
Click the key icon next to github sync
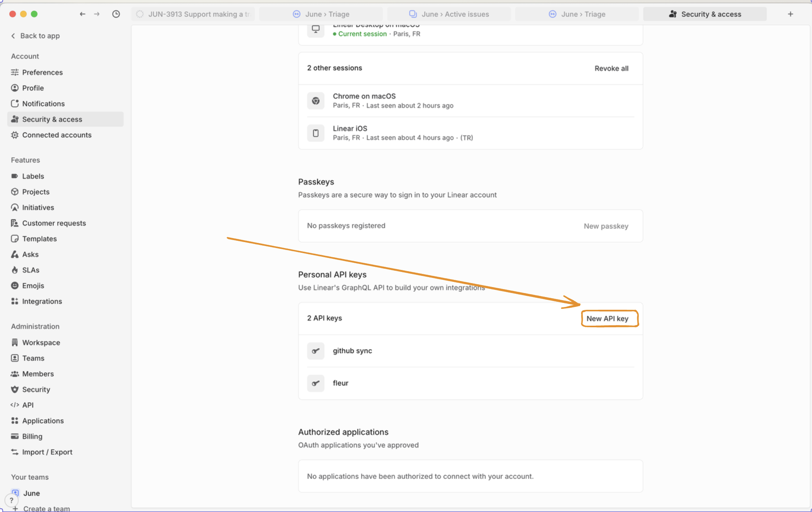coord(316,351)
